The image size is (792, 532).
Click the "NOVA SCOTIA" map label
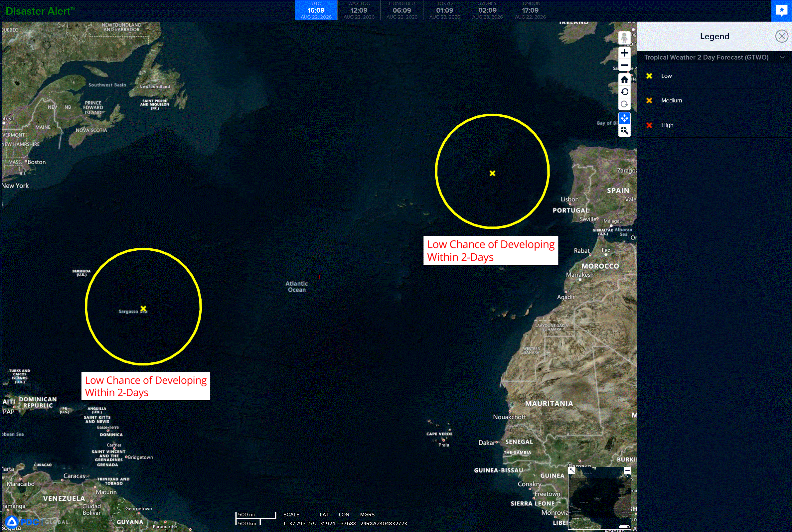[x=91, y=130]
